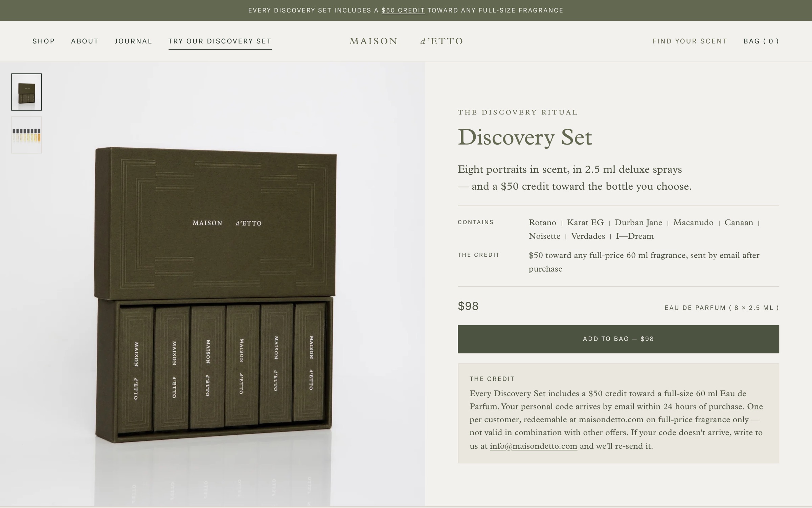Open the Bag ( 0 )

tap(761, 41)
